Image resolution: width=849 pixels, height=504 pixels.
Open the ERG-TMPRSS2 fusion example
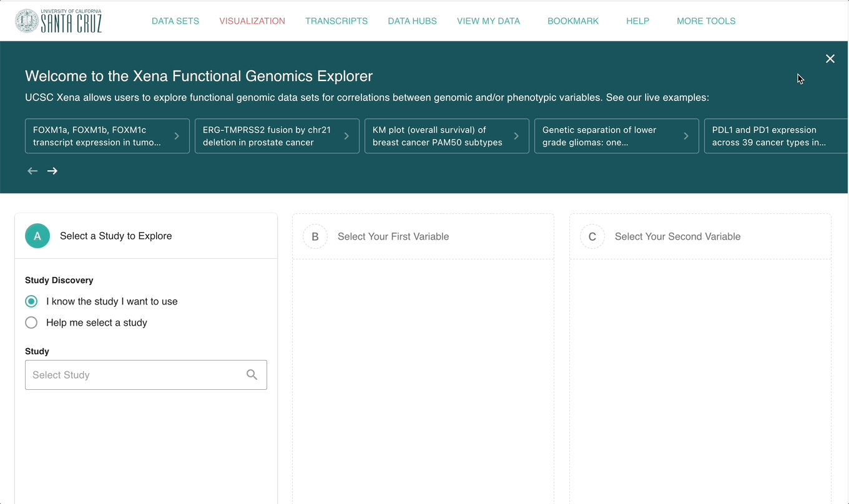pyautogui.click(x=277, y=136)
